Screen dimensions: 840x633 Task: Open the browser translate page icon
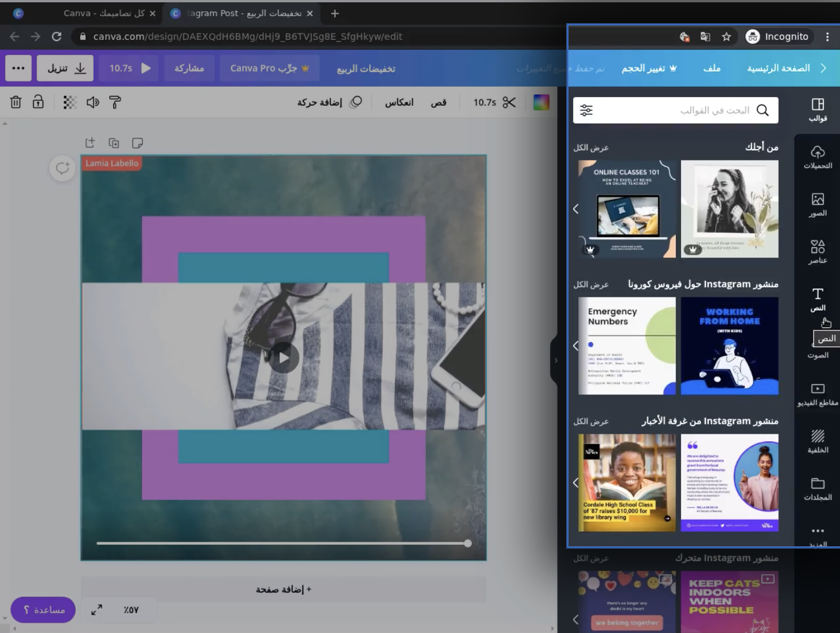click(x=705, y=36)
